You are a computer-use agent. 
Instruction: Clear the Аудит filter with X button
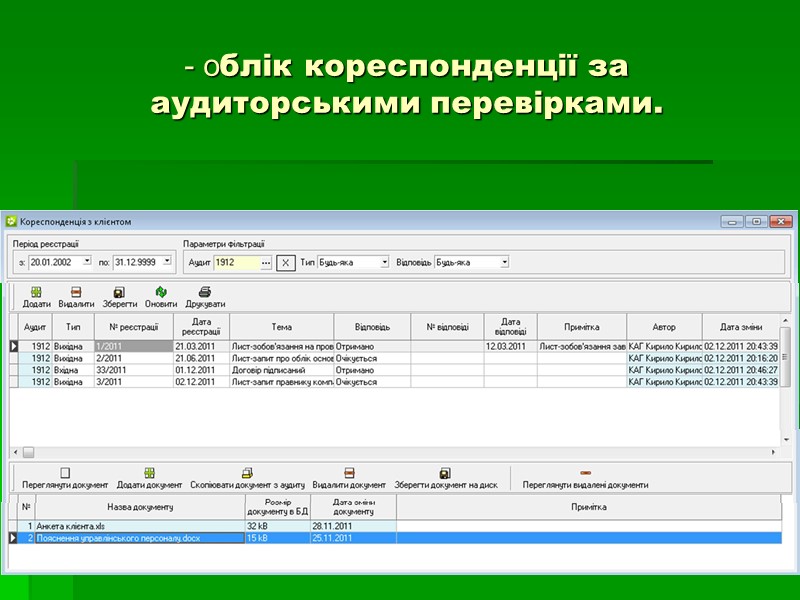pos(286,263)
